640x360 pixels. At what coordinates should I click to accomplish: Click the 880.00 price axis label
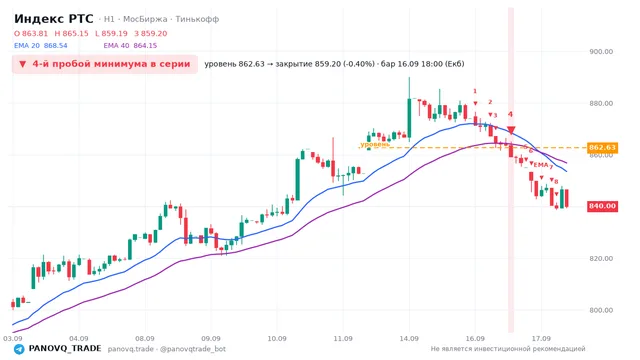601,103
